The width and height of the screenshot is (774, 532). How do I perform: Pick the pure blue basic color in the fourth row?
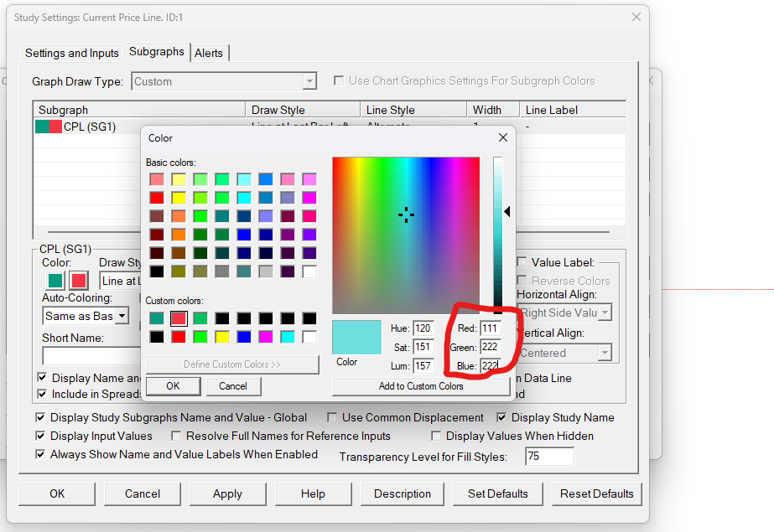pos(244,235)
